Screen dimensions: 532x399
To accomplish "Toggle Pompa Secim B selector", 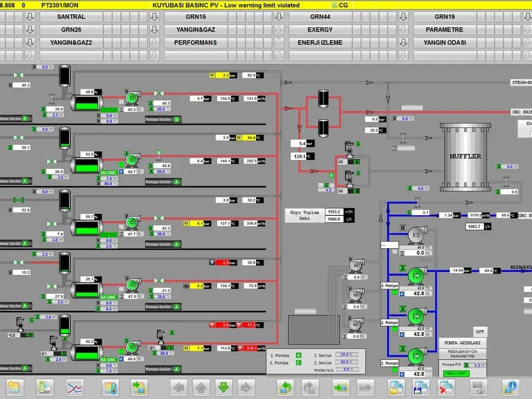I will point(163,119).
